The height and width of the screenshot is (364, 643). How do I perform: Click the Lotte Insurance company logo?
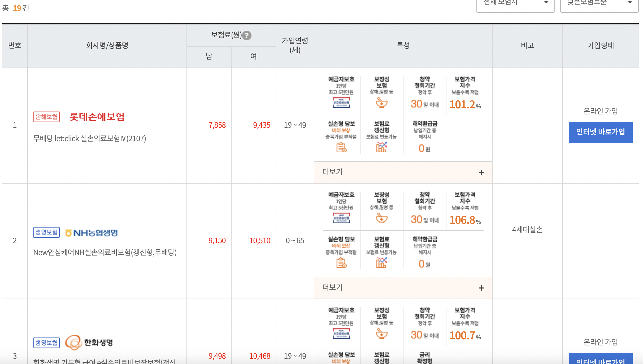[97, 117]
